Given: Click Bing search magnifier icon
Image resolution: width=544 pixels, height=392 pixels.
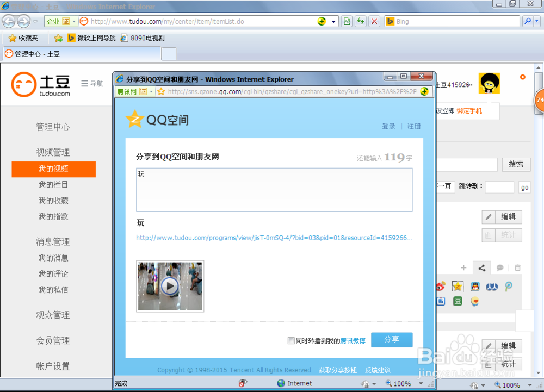Looking at the screenshot, I should coord(528,21).
